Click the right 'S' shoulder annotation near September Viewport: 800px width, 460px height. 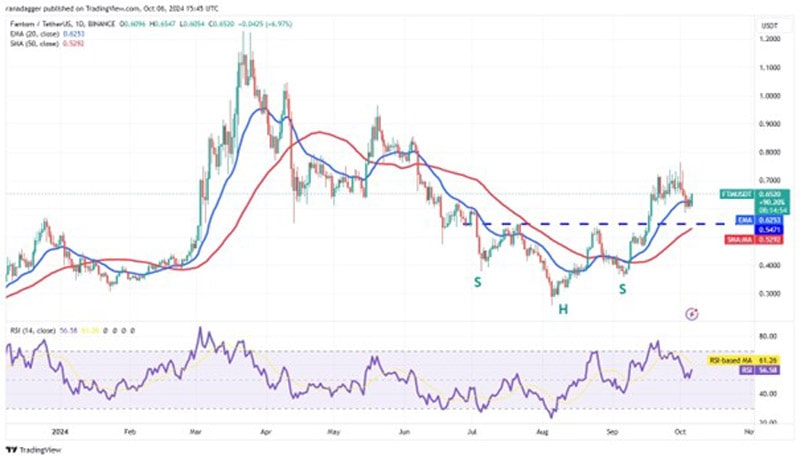(x=622, y=289)
